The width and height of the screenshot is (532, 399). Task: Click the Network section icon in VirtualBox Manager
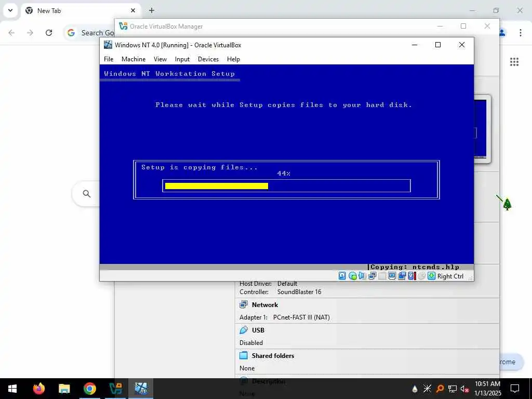[x=244, y=304]
